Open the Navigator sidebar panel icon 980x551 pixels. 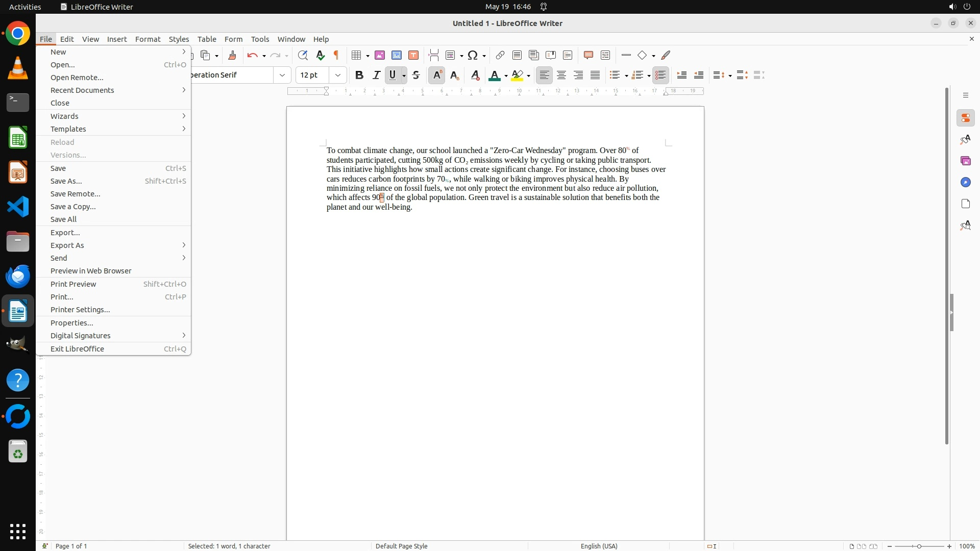965,182
